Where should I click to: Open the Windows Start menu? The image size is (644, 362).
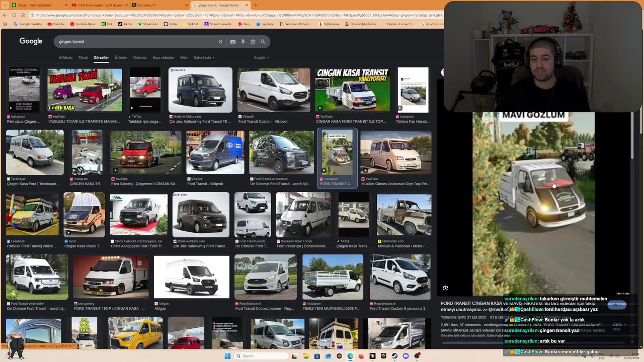(227, 356)
